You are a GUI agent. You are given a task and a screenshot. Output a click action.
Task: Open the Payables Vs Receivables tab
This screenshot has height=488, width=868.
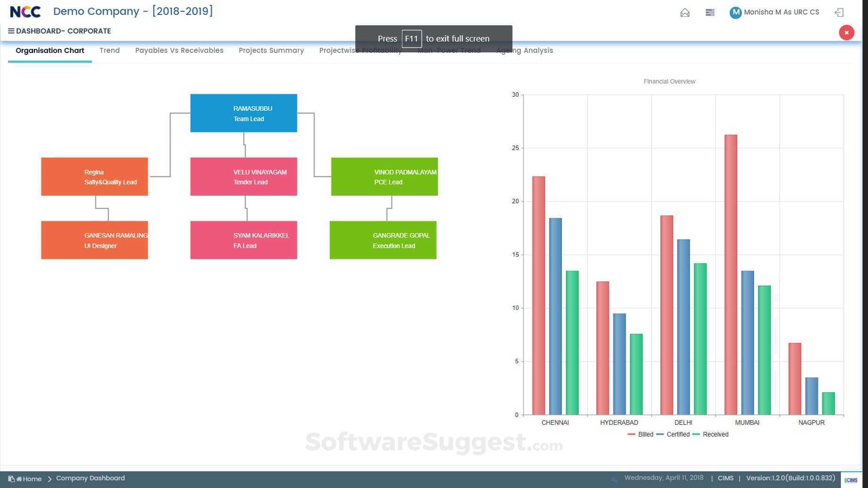coord(179,50)
